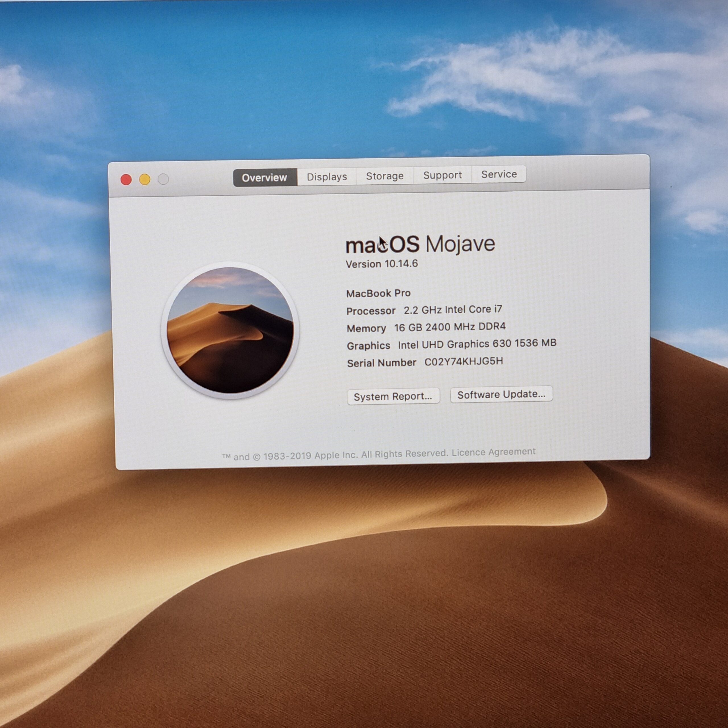Click the MacBook Pro model name
The width and height of the screenshot is (728, 728).
click(378, 293)
